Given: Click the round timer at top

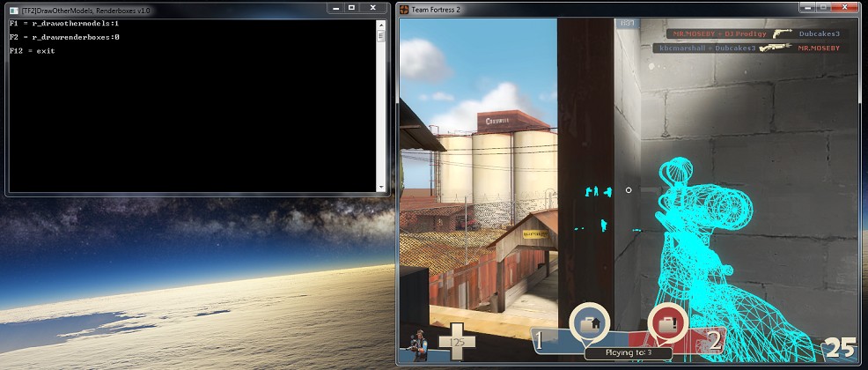Looking at the screenshot, I should (x=627, y=24).
